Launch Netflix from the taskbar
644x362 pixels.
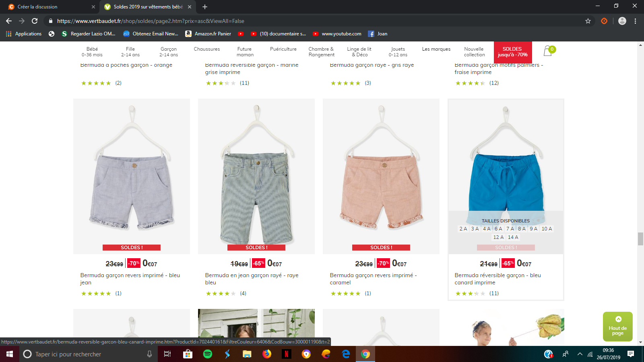(x=286, y=354)
